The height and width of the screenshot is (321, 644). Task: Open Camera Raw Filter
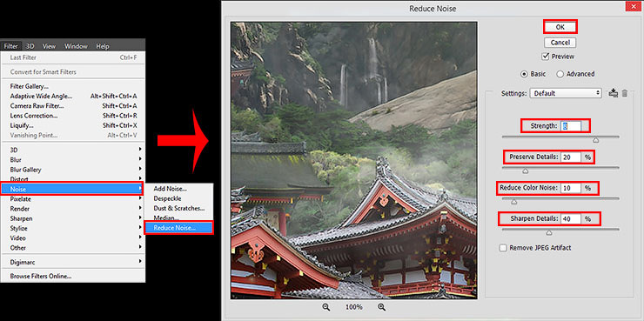tap(73, 106)
